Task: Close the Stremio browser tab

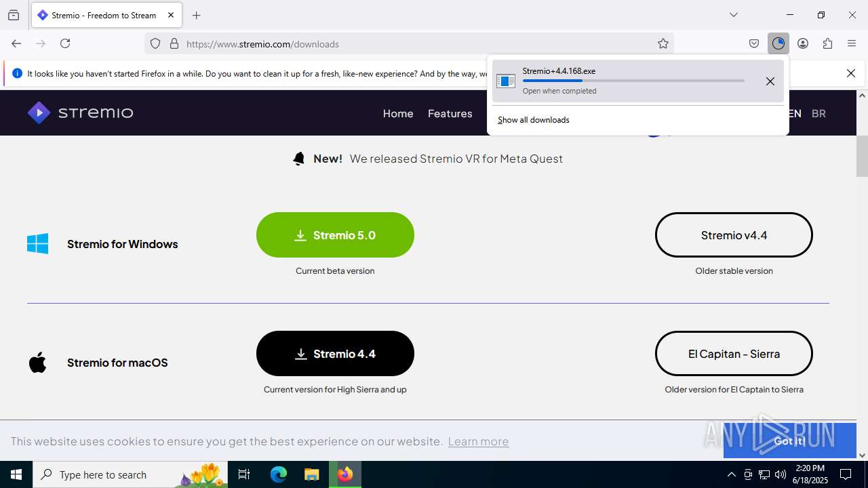Action: pos(171,15)
